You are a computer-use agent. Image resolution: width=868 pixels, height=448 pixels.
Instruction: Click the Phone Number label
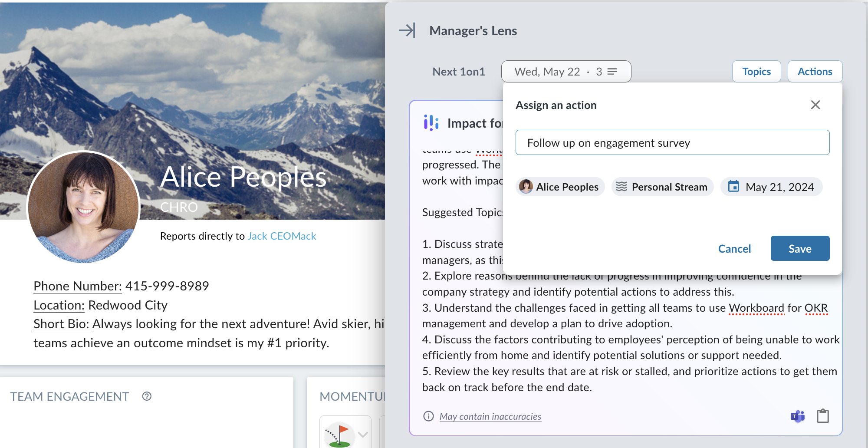coord(78,286)
